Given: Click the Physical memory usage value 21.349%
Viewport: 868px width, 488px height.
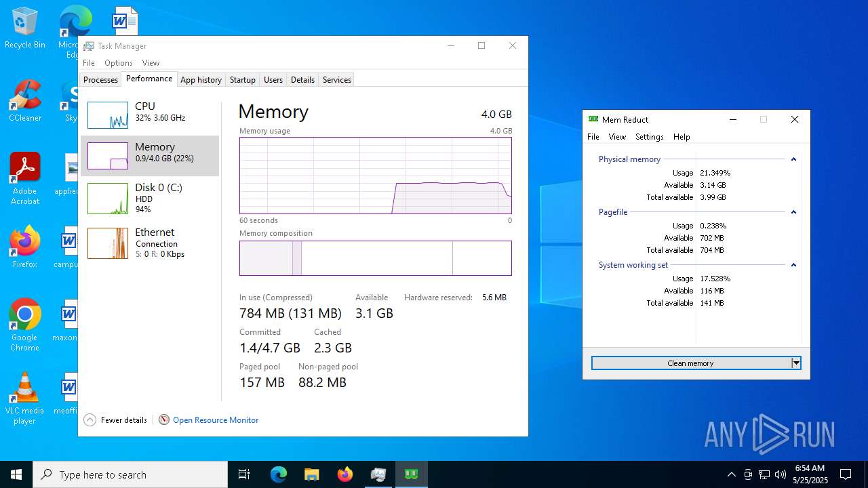Looking at the screenshot, I should (715, 173).
